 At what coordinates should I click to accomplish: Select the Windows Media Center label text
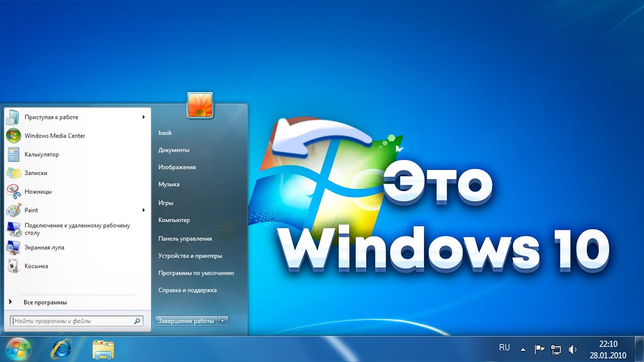[55, 136]
